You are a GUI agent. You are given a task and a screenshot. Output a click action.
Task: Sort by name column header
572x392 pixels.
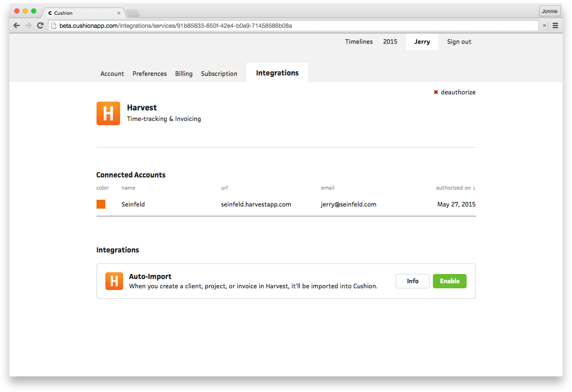pyautogui.click(x=129, y=188)
